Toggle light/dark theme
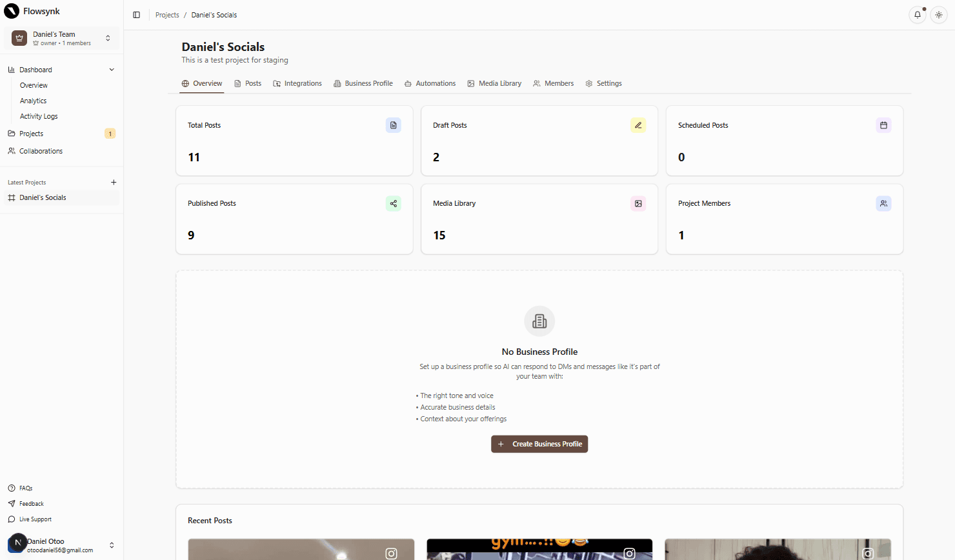Viewport: 955px width, 560px height. (939, 14)
